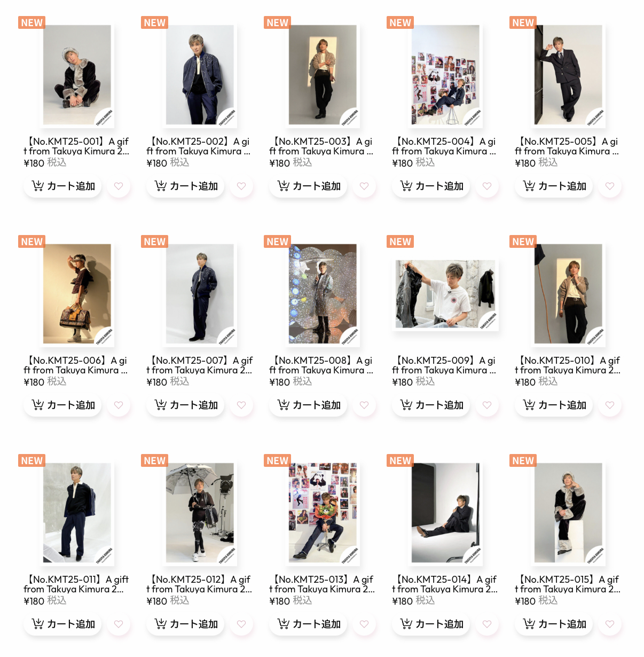Click heart icon beside KMT25-006 cart button
644x657 pixels.
click(119, 405)
